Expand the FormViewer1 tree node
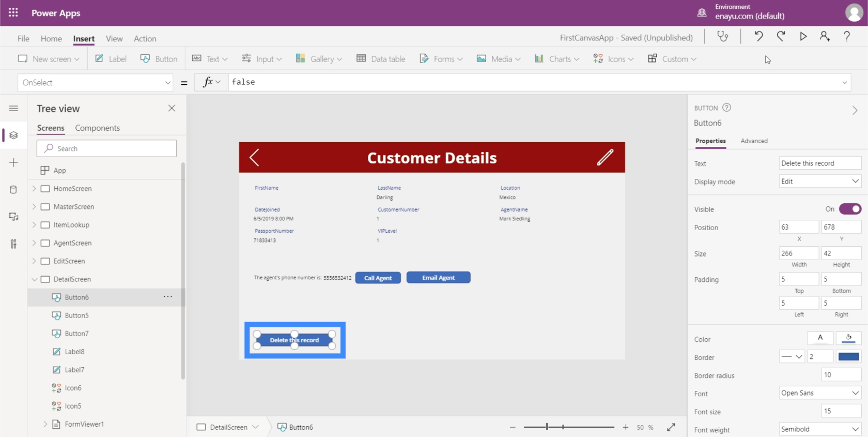868x437 pixels. point(45,424)
